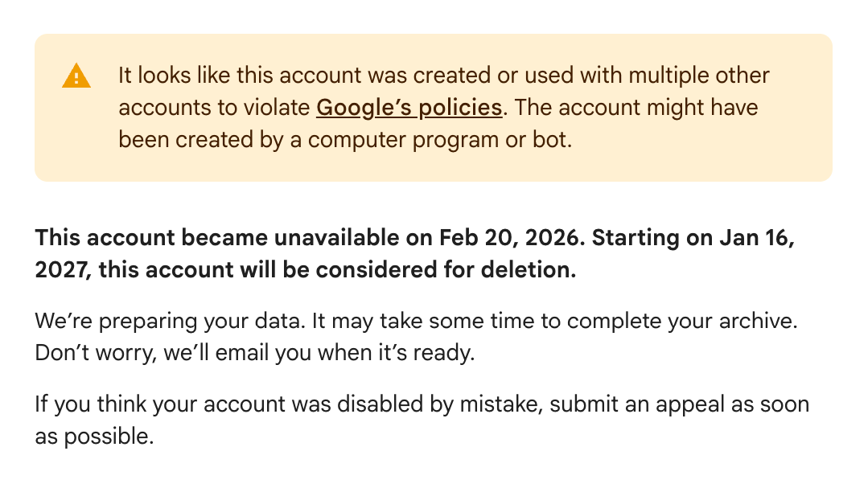Screen dimensions: 868x488
Task: Select the exclamation mark inside the warning triangle
Action: [76, 78]
